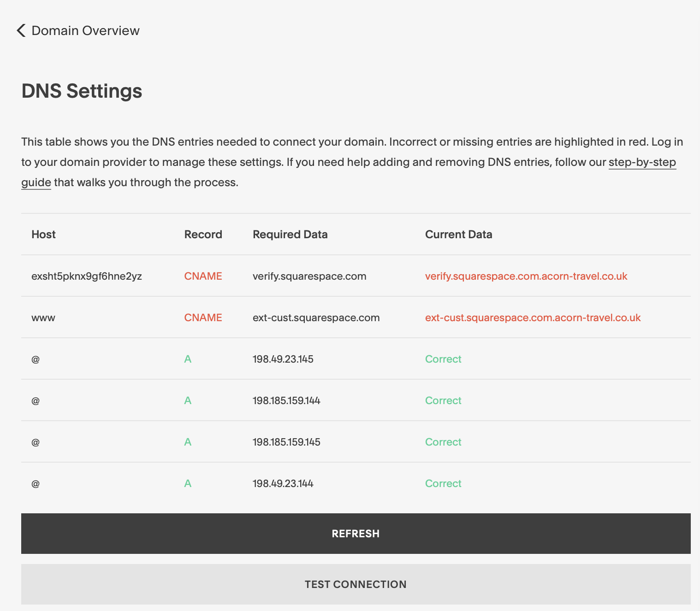Select host exsht5pknx9gf6hne2yz
The width and height of the screenshot is (700, 611).
pos(86,276)
